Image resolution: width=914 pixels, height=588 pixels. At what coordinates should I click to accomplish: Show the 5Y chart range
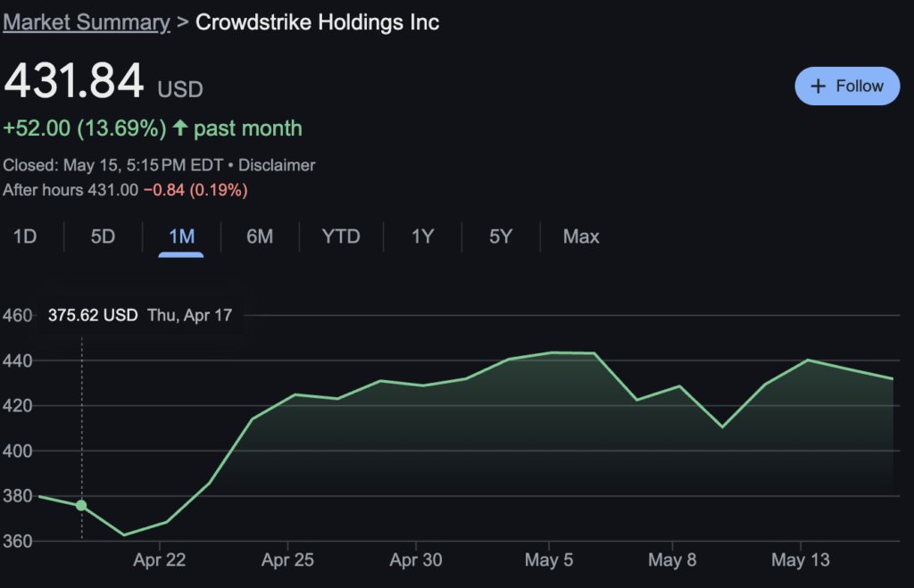501,236
